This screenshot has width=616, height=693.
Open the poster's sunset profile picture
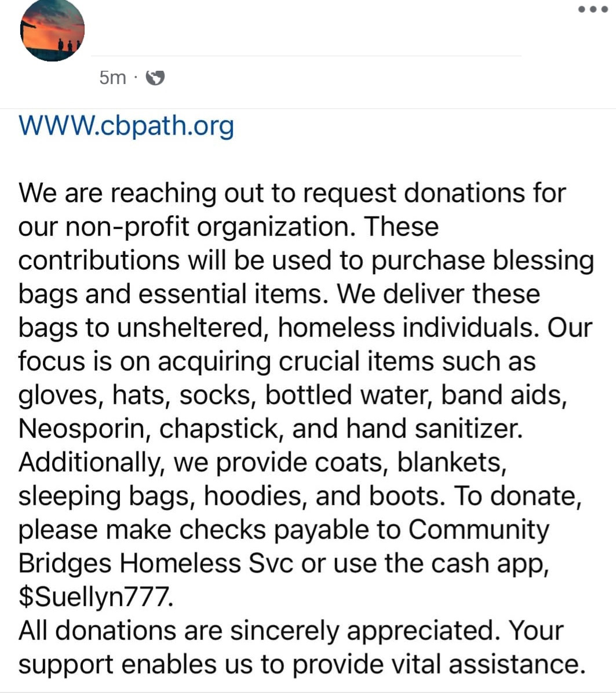(52, 30)
